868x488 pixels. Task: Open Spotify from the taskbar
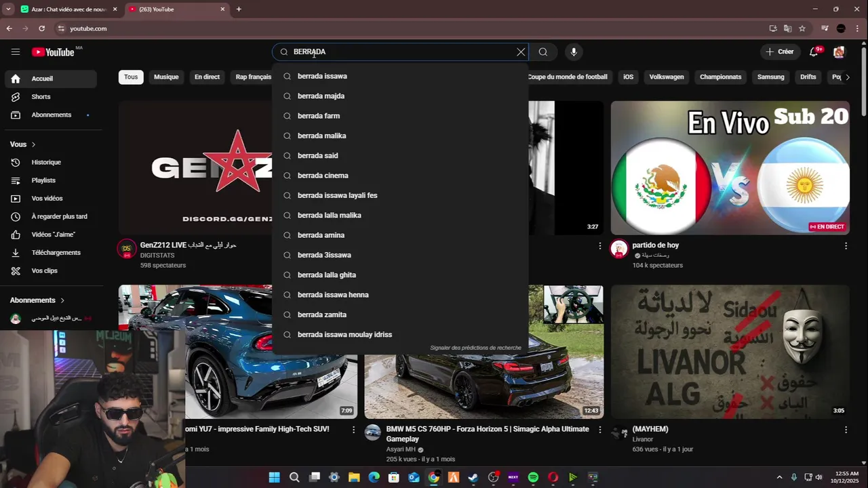(533, 477)
